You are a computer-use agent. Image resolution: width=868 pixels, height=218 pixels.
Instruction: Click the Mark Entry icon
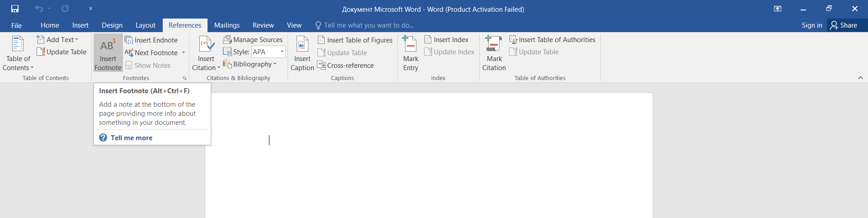tap(410, 44)
